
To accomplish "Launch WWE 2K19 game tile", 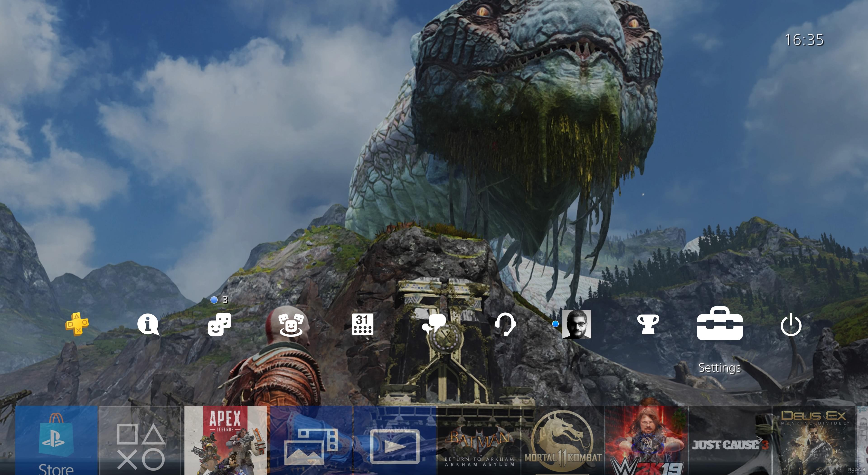I will (647, 440).
